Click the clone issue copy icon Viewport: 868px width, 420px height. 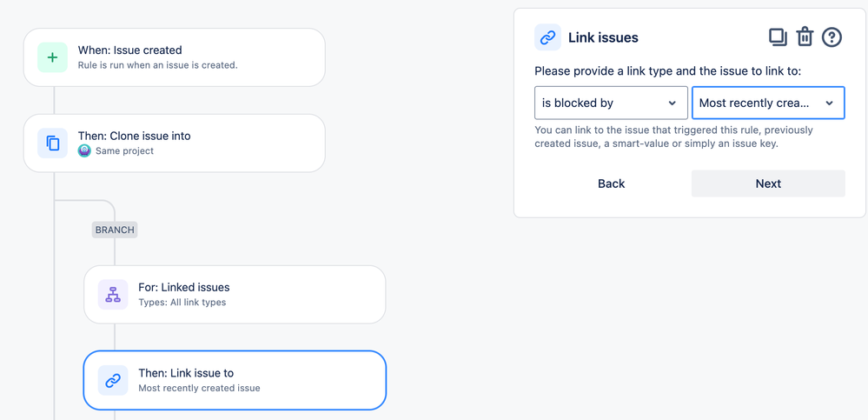pyautogui.click(x=53, y=143)
